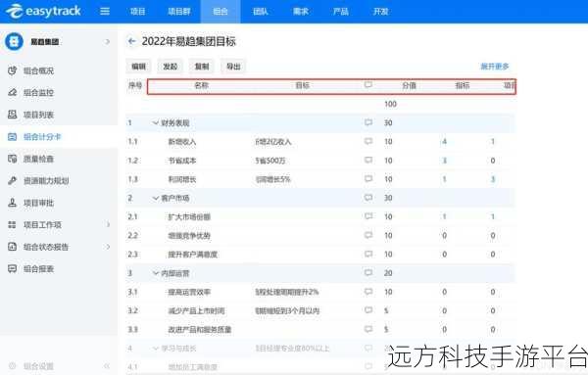Collapse the 财务表现 group
Screen dimensions: 588x375
tap(156, 122)
